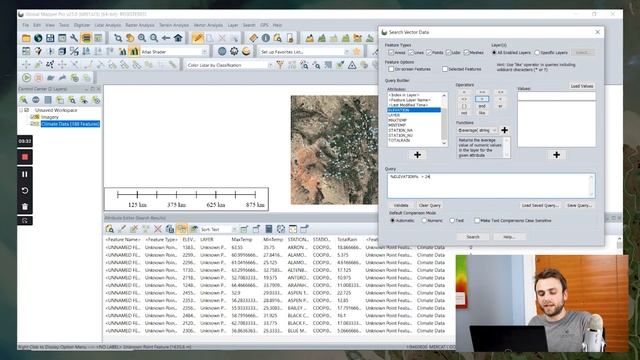Click the globe online data icon
This screenshot has height=360, width=640.
[x=38, y=38]
